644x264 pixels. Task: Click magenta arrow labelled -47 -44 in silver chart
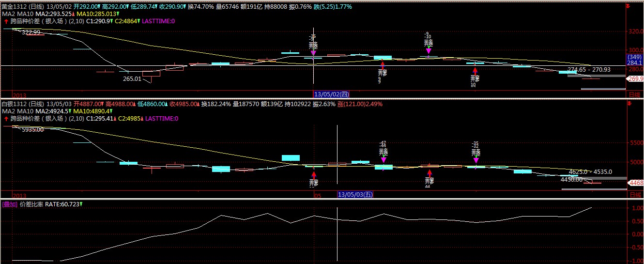(x=383, y=159)
